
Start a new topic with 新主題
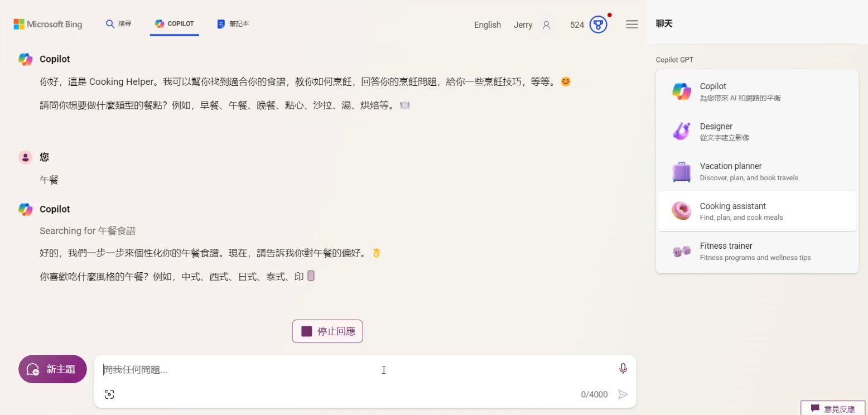click(x=52, y=369)
